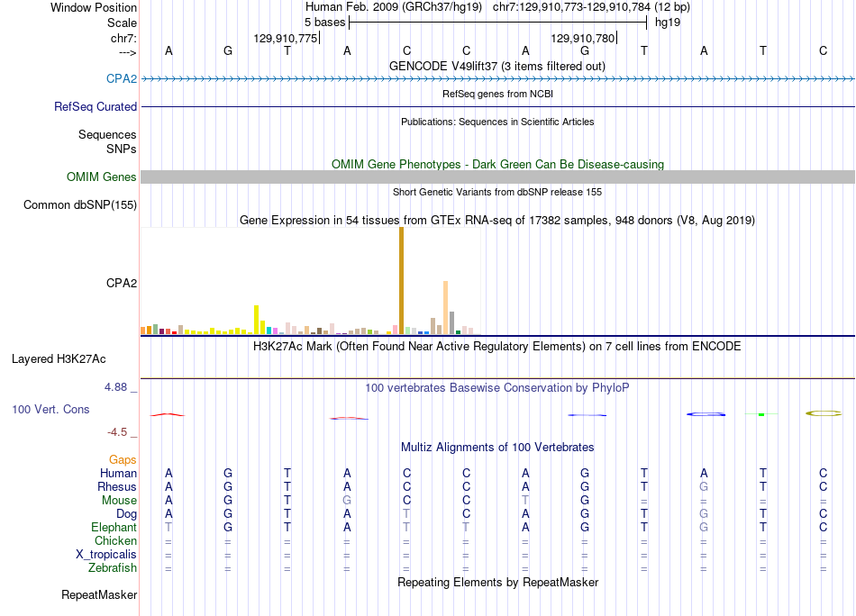Click the Window Position track label
The image size is (856, 616).
point(94,7)
